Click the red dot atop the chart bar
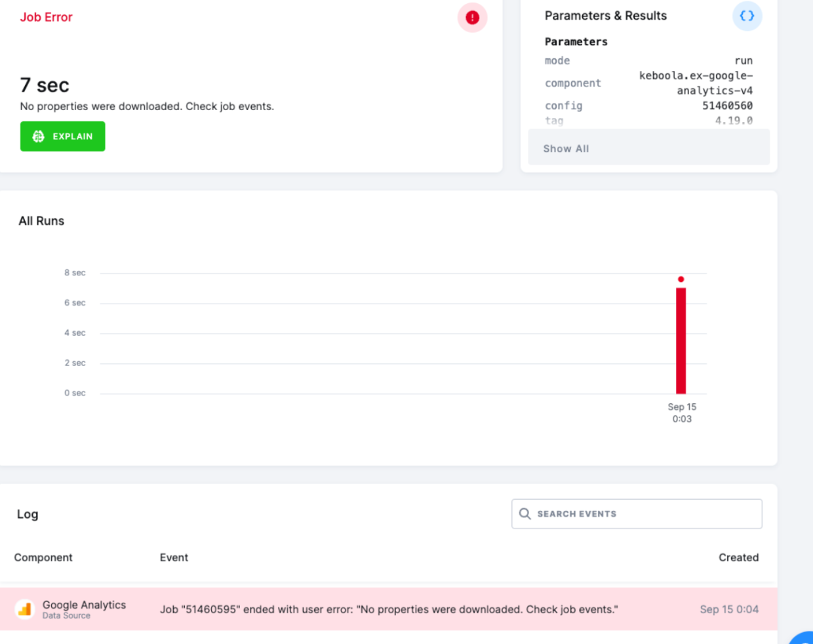813x644 pixels. (681, 279)
